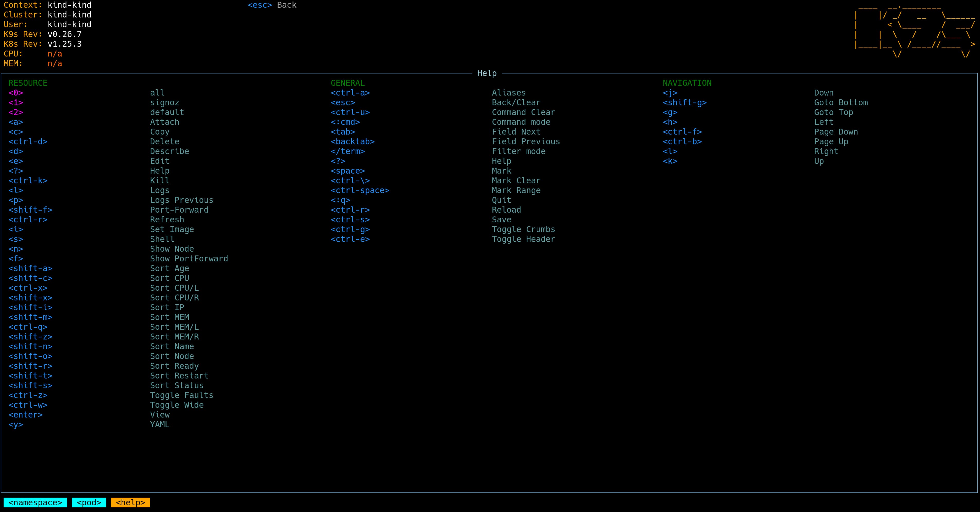Click the 'Back/Clear' label
This screenshot has width=980, height=512.
516,103
